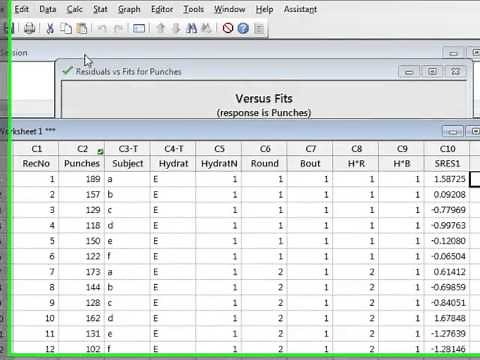Minimize the Residuals vs Fits graph window

(x=409, y=72)
